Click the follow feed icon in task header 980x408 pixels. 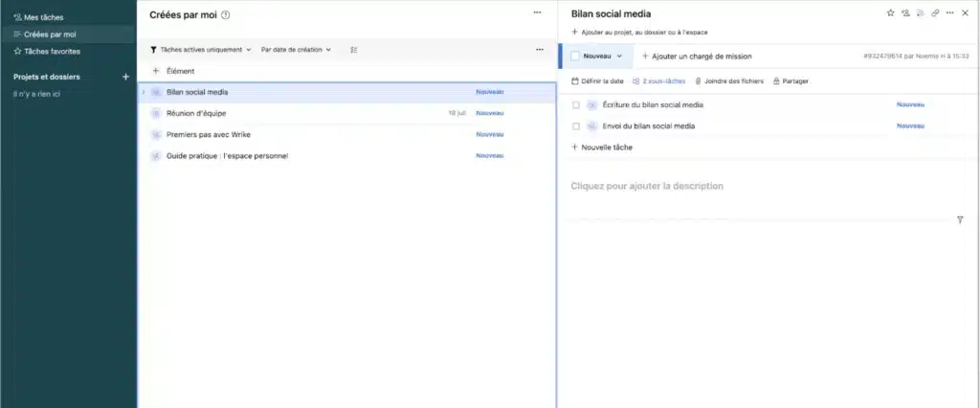[x=920, y=13]
